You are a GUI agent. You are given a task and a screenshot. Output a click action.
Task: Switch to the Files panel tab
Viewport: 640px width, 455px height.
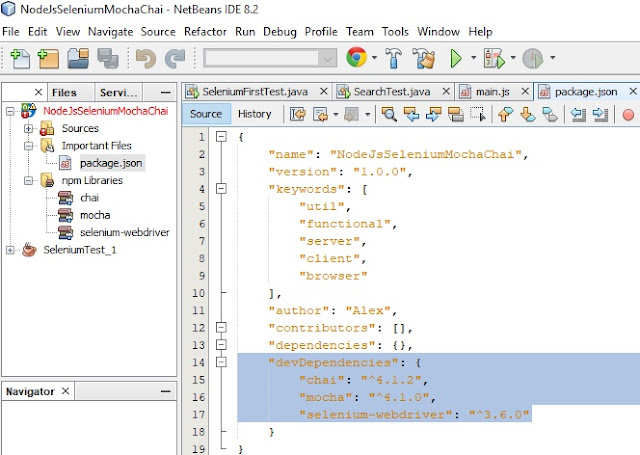[64, 93]
